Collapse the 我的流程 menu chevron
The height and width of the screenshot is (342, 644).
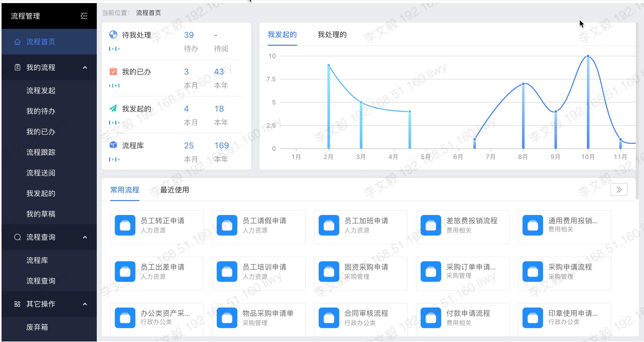pos(85,67)
